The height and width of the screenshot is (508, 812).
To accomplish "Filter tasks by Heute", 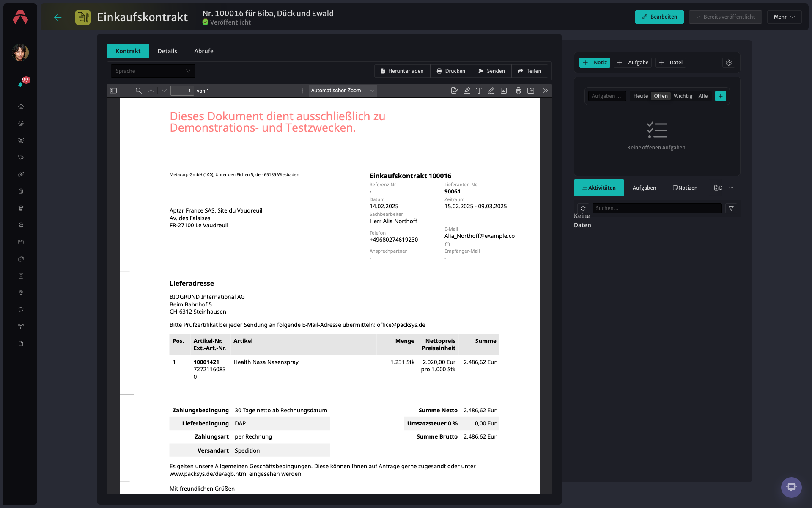I will (x=640, y=96).
